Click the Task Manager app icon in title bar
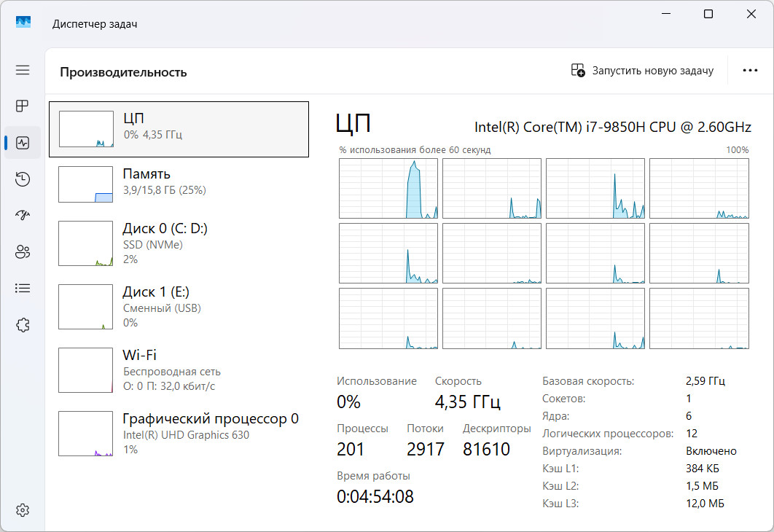 point(23,22)
